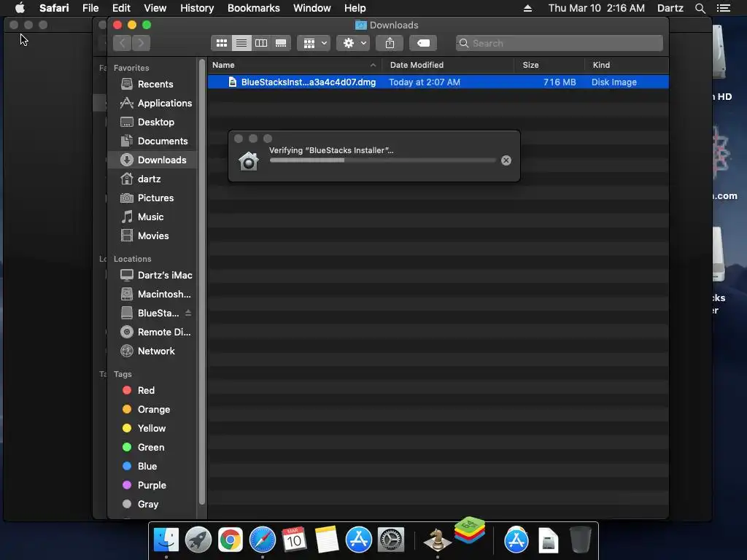
Task: Click the Edit Tags toolbar button
Action: point(423,43)
